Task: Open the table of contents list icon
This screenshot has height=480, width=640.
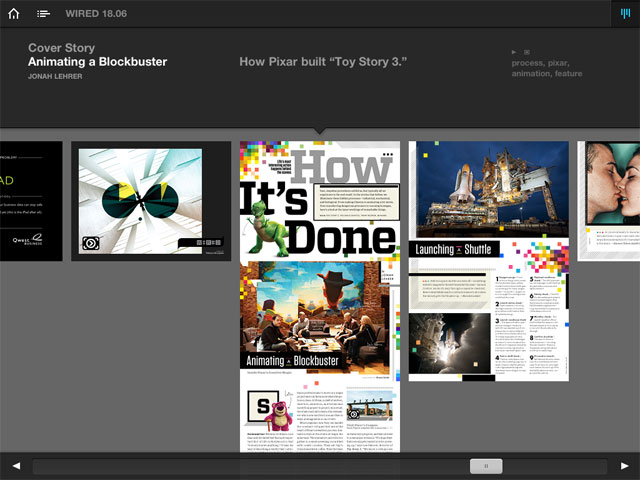Action: (x=43, y=13)
